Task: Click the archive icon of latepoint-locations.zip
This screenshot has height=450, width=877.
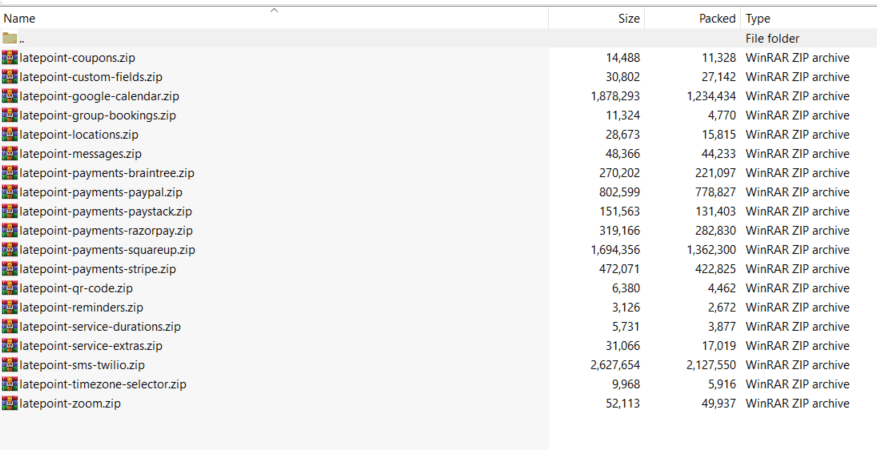Action: pyautogui.click(x=10, y=134)
